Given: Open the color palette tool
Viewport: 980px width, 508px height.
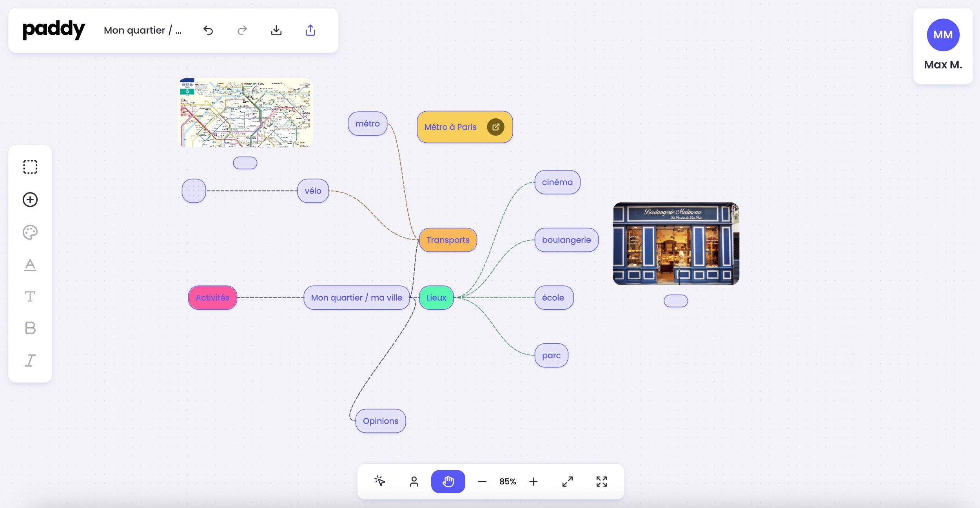Looking at the screenshot, I should (x=30, y=232).
